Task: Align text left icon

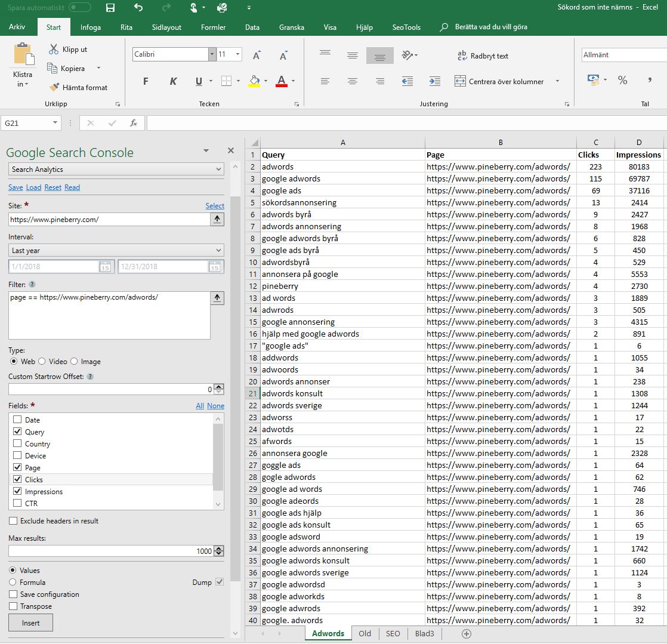Action: point(325,81)
